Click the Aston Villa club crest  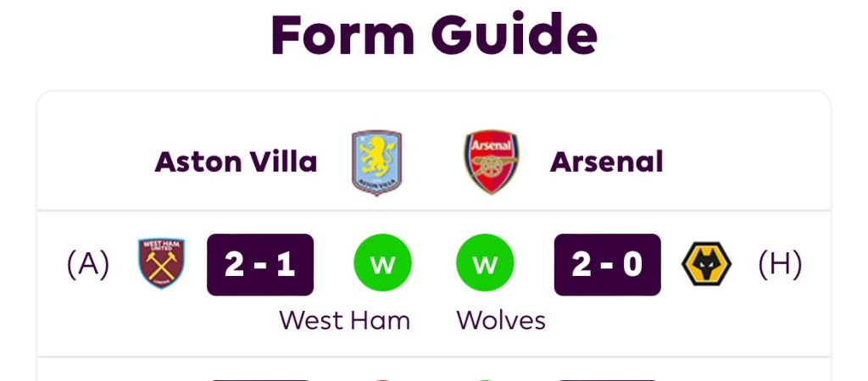click(377, 163)
